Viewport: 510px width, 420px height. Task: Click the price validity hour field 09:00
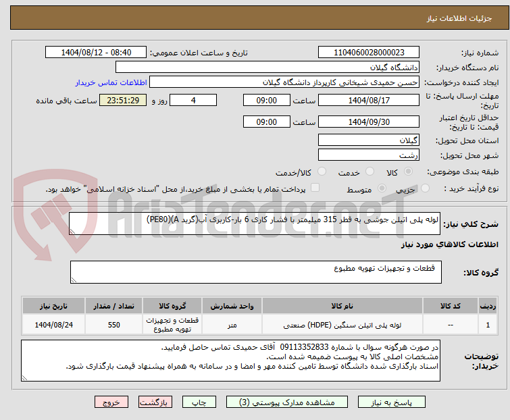click(267, 122)
